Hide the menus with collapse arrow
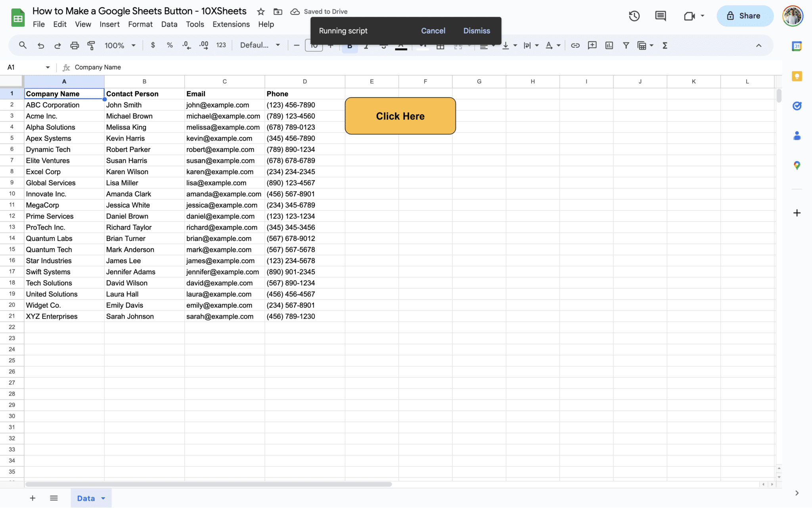The width and height of the screenshot is (812, 508). click(x=758, y=45)
